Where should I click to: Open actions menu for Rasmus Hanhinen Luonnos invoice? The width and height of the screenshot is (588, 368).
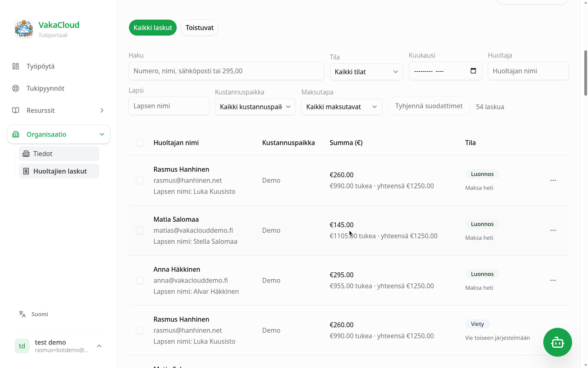click(x=553, y=180)
